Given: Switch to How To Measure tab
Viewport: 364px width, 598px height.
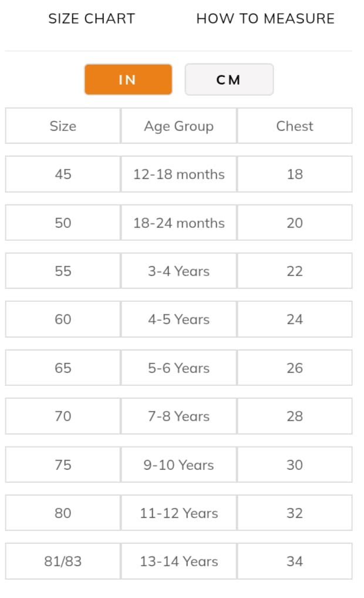Looking at the screenshot, I should coord(265,19).
